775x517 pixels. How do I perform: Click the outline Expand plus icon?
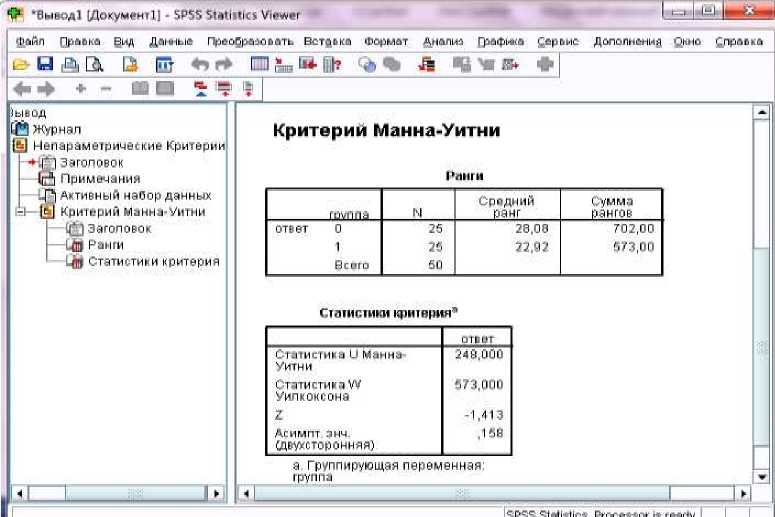coord(81,89)
